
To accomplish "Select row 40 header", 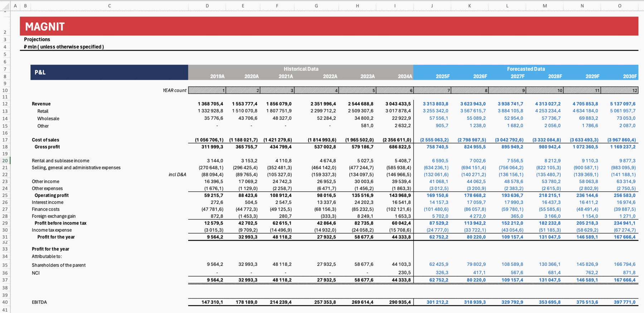I will (x=5, y=302).
